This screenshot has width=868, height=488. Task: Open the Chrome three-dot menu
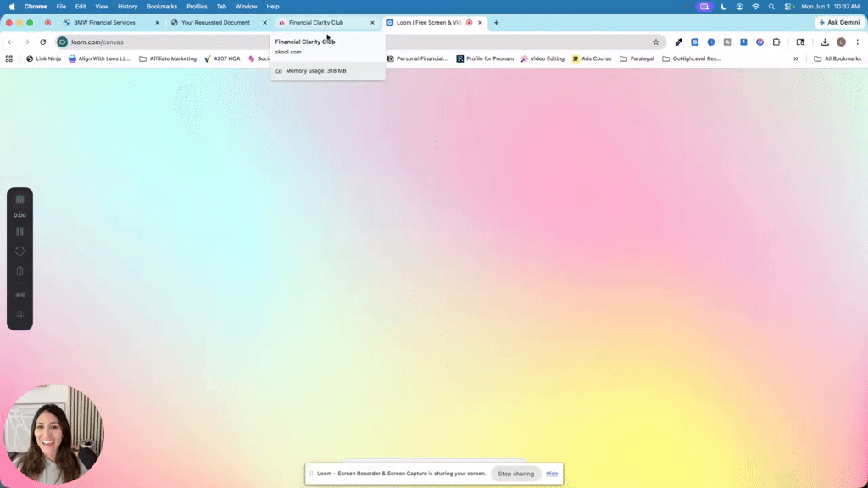[858, 42]
